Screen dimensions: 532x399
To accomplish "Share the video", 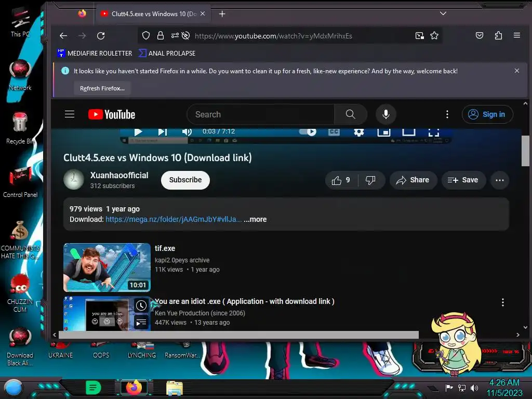I will click(413, 180).
